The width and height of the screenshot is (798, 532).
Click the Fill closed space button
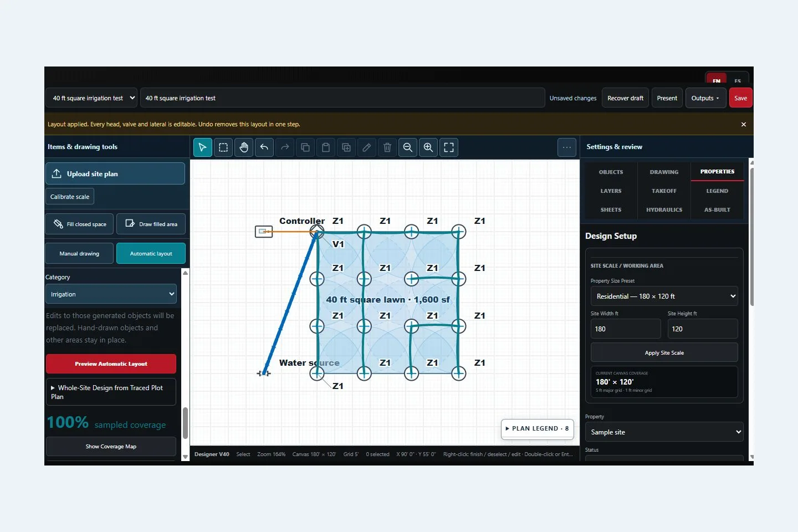point(79,224)
